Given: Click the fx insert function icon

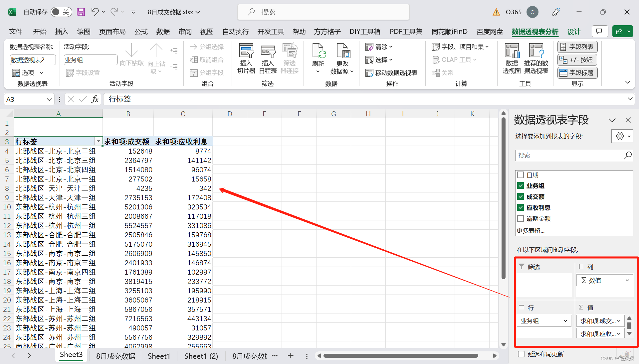Looking at the screenshot, I should 95,99.
